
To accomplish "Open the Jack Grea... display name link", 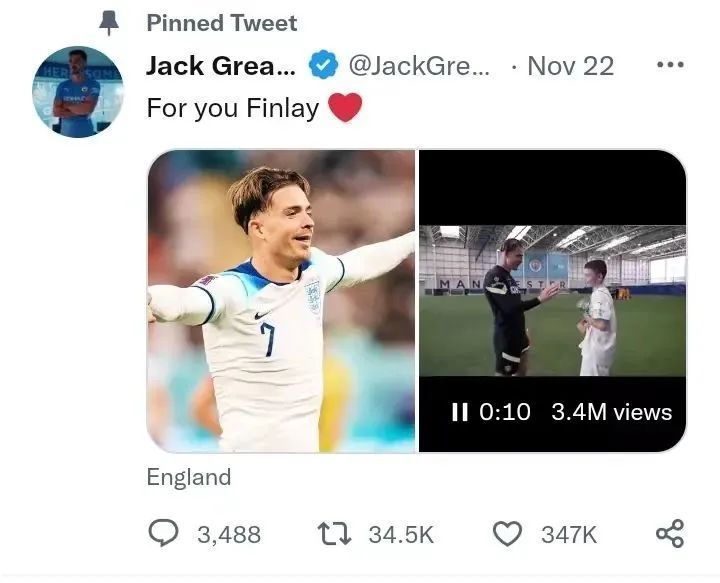I will (x=221, y=66).
